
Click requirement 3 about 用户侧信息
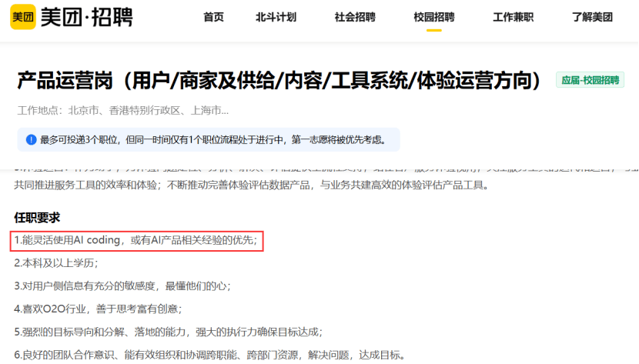pos(122,286)
